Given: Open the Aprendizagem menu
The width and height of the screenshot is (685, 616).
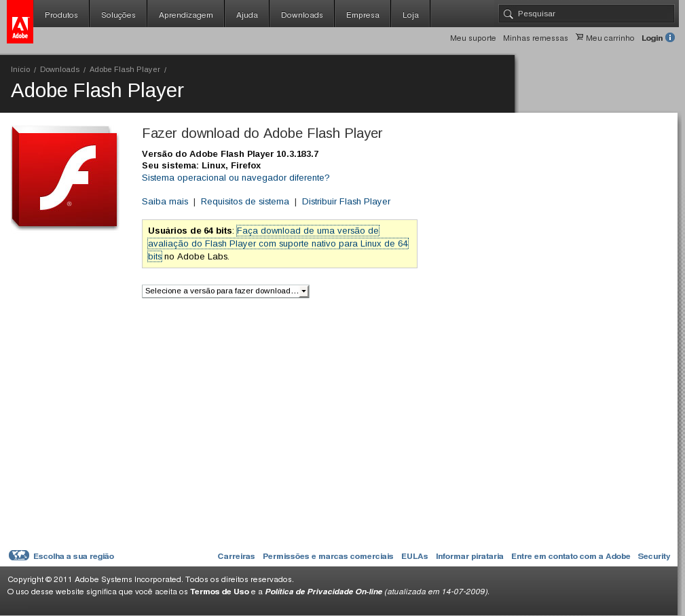Looking at the screenshot, I should (x=185, y=15).
